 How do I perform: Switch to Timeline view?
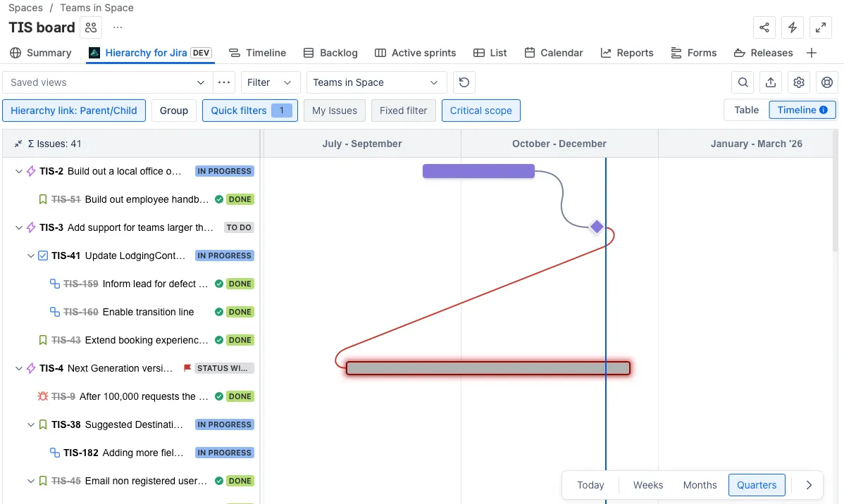coord(802,110)
